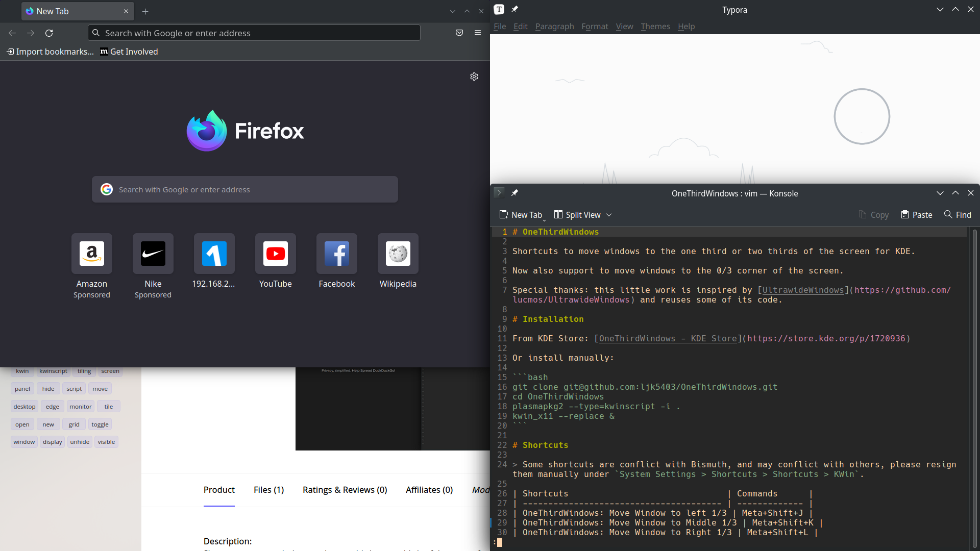Click the script tag

tap(74, 389)
